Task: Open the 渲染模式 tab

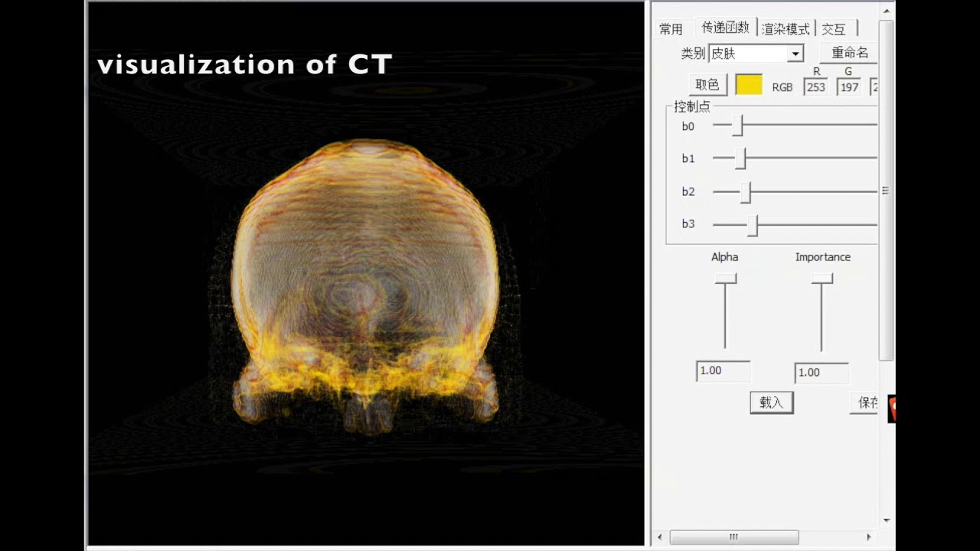Action: click(x=786, y=29)
